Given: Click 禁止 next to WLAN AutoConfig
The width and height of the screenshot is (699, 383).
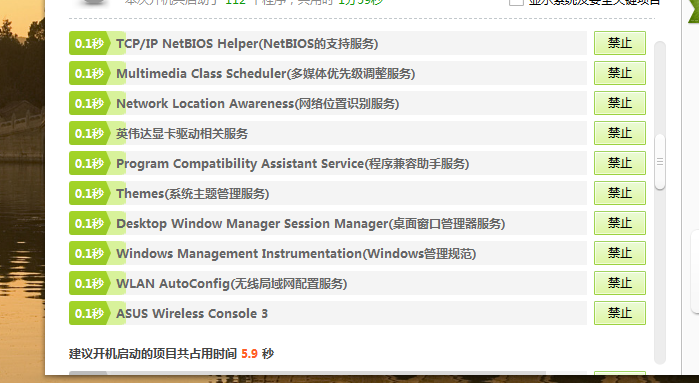Looking at the screenshot, I should point(620,283).
